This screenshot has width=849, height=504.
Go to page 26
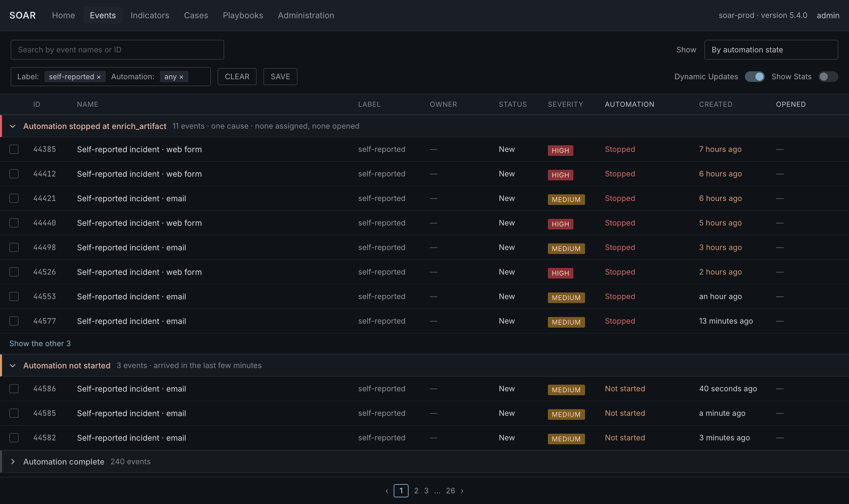pos(450,491)
